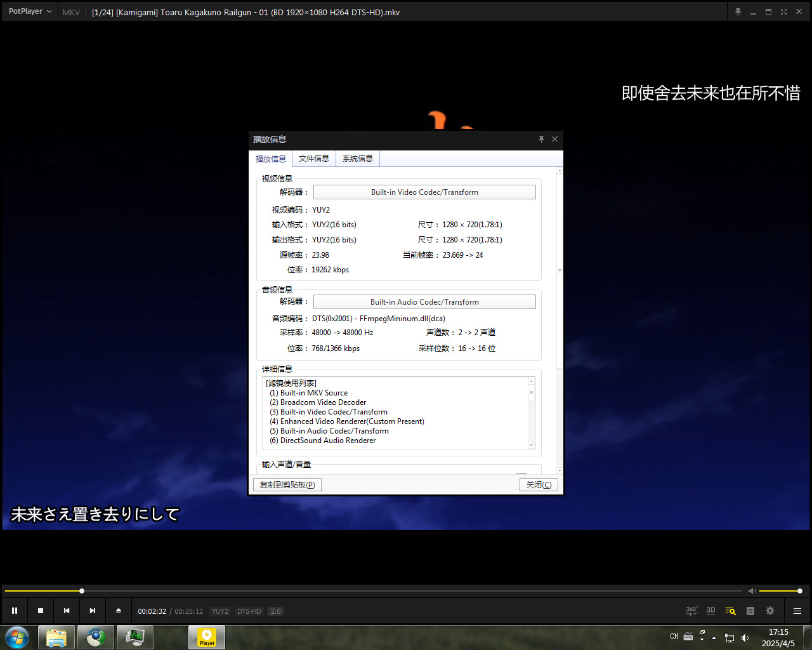Switch to the 文件信息 tab
This screenshot has width=812, height=650.
314,159
